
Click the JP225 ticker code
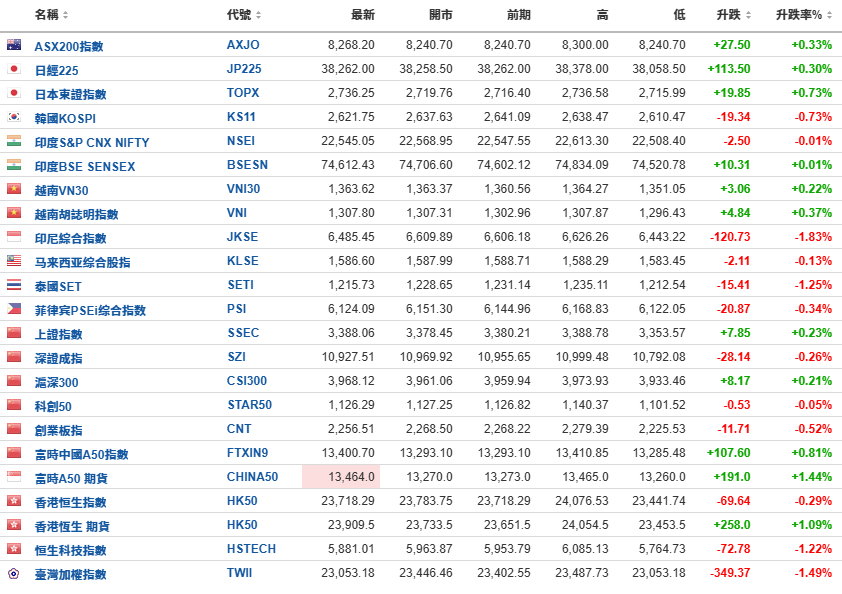[x=244, y=69]
